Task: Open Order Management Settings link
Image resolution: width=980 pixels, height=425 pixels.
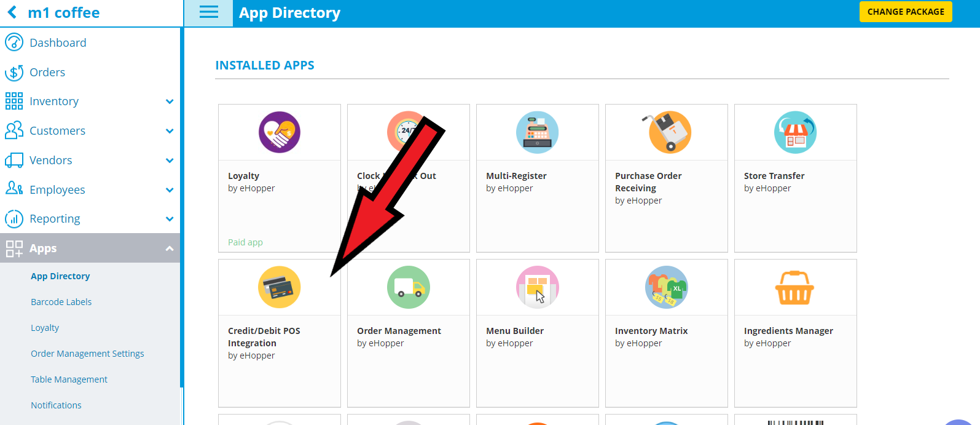Action: click(x=87, y=354)
